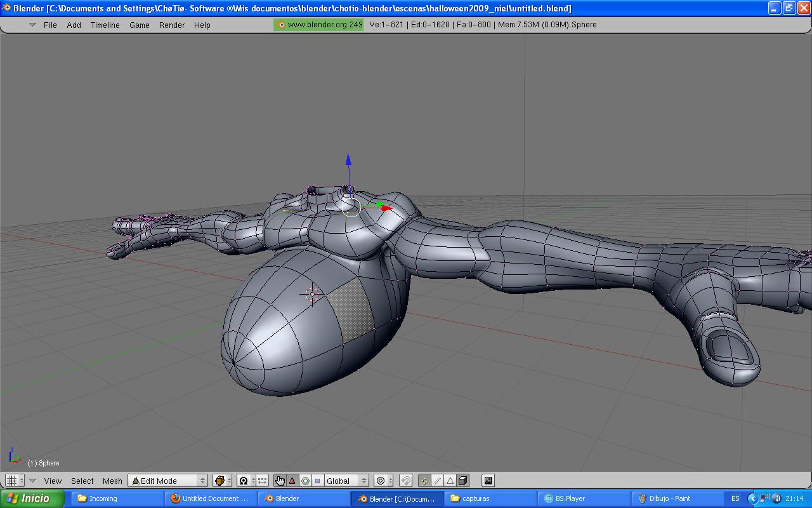Click the network connection tray icon
The image size is (812, 508).
click(764, 498)
